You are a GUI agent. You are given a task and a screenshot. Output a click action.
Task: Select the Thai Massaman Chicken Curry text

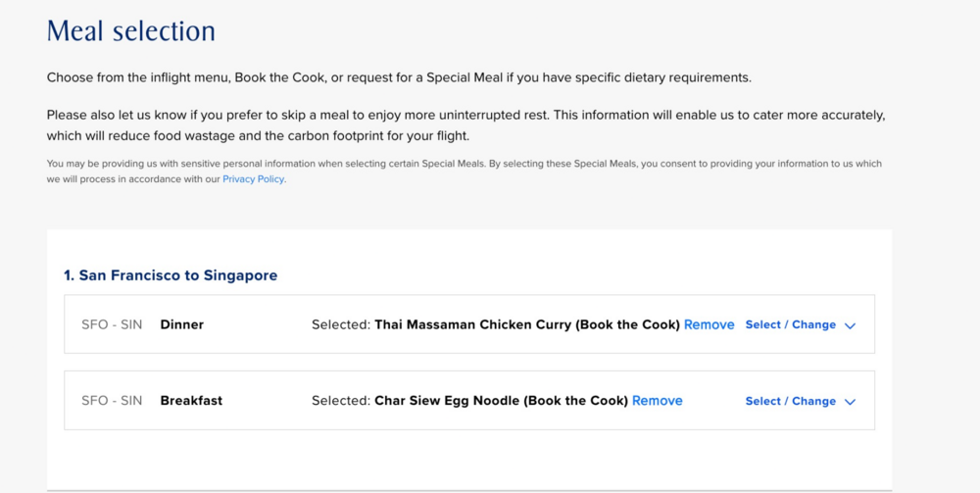(526, 324)
